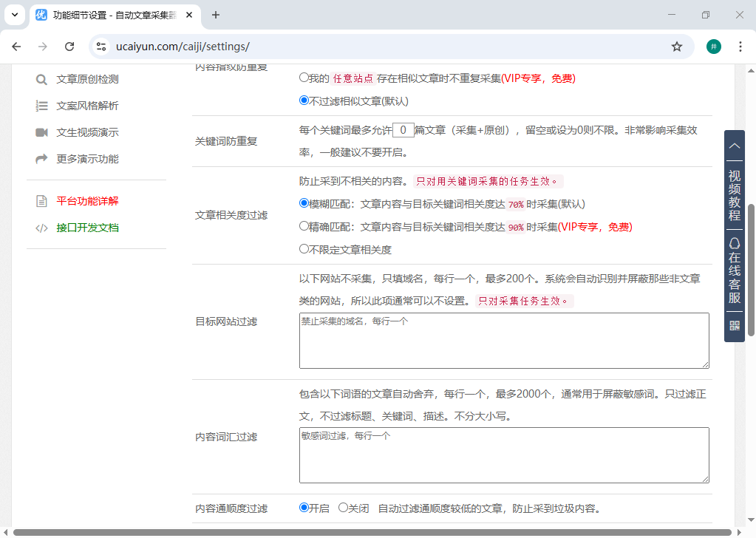Open 视频教程 from the side panel
The width and height of the screenshot is (756, 538).
pos(734,195)
